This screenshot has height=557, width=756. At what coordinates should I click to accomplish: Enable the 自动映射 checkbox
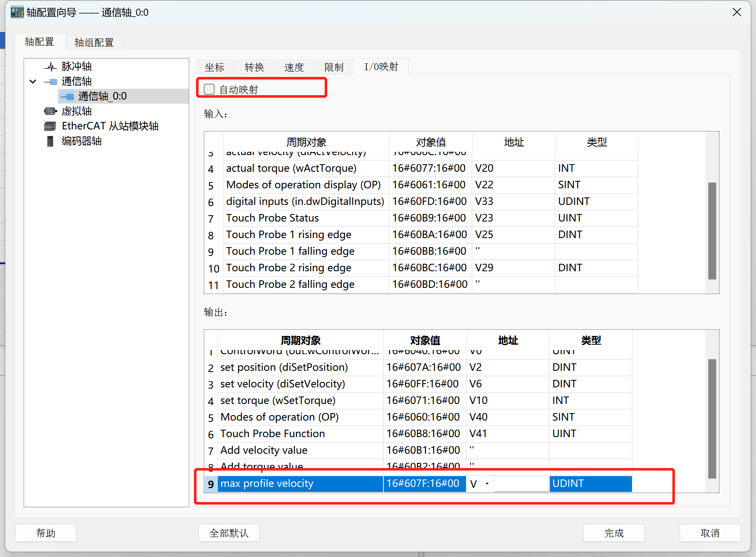(x=209, y=89)
